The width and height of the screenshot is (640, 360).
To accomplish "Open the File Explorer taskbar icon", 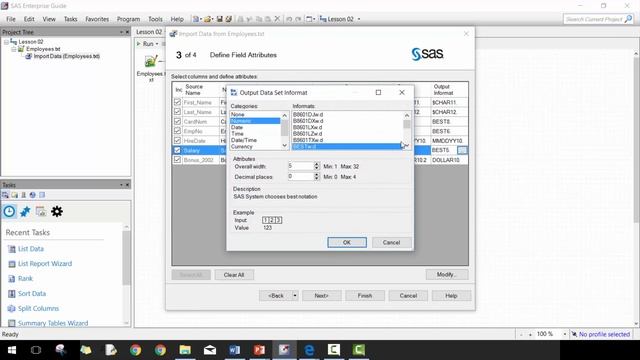I will (x=185, y=350).
